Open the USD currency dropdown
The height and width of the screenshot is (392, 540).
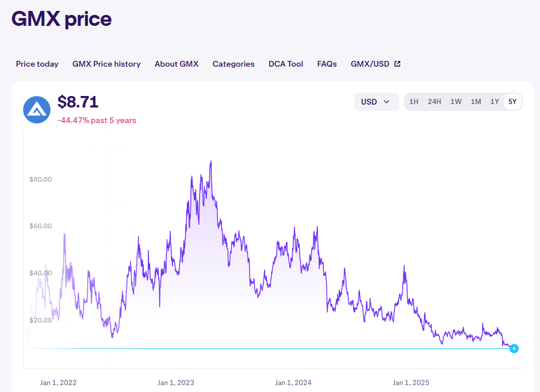pos(377,102)
